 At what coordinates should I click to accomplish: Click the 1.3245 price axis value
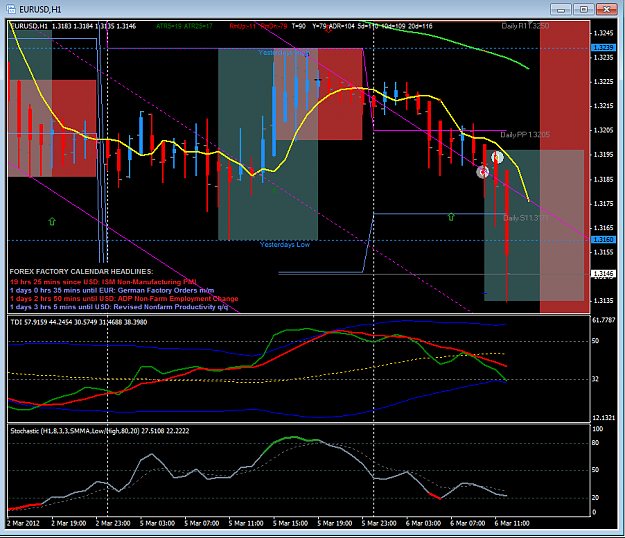click(x=603, y=33)
